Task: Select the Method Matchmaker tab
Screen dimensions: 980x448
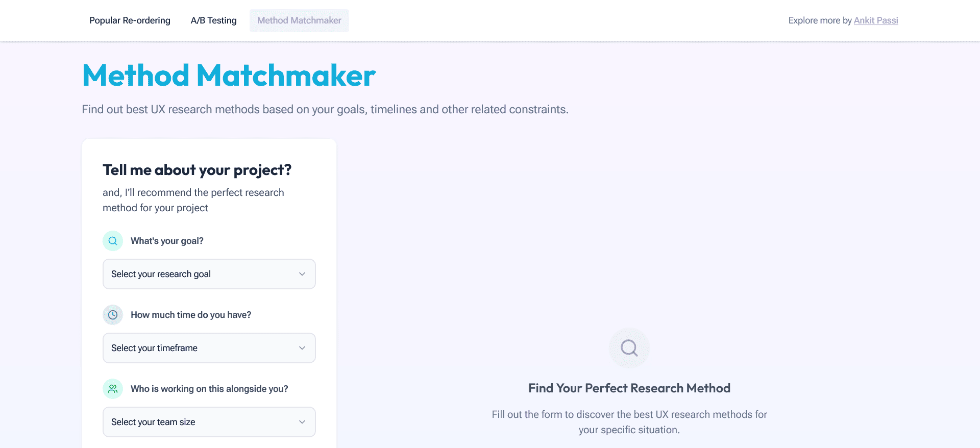Action: click(299, 20)
